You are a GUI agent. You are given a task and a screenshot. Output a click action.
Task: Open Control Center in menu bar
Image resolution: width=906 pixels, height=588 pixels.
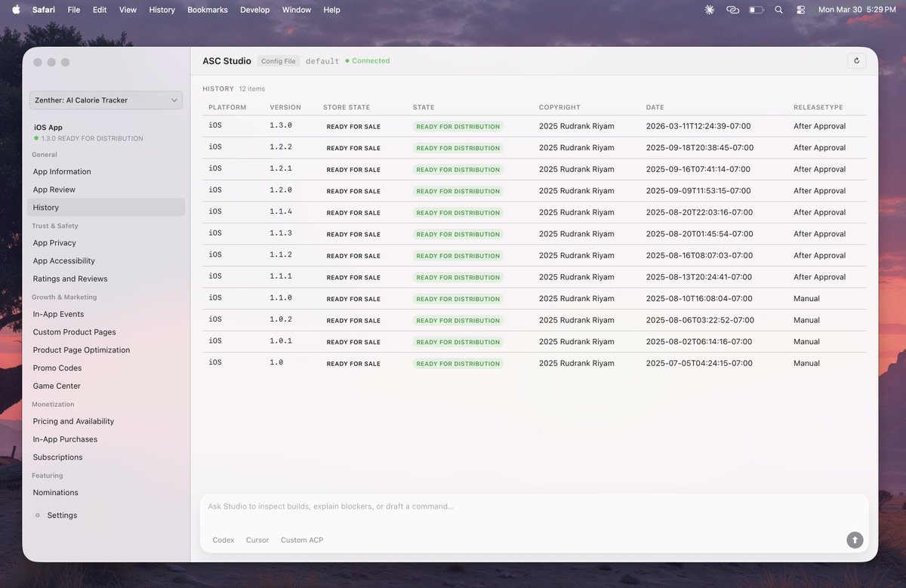pyautogui.click(x=801, y=10)
